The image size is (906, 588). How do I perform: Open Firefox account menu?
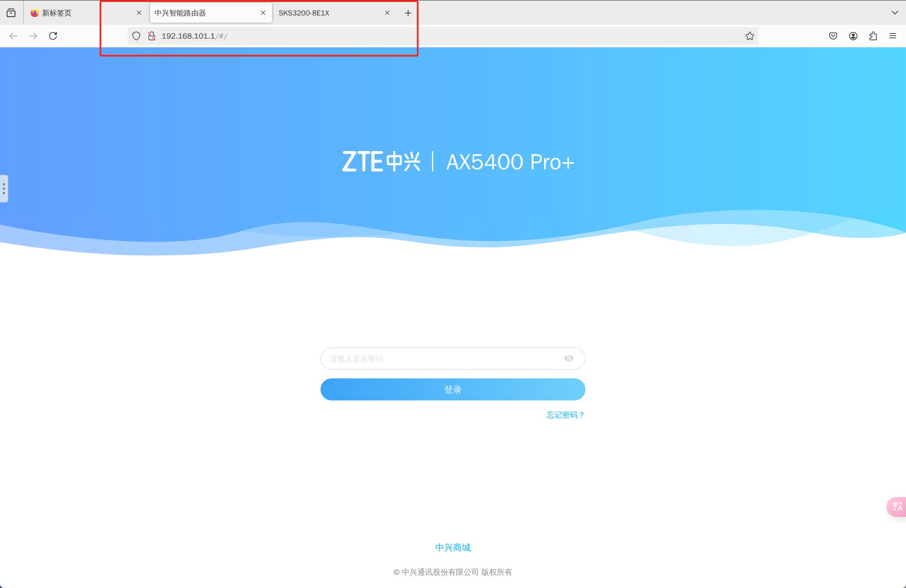point(853,36)
